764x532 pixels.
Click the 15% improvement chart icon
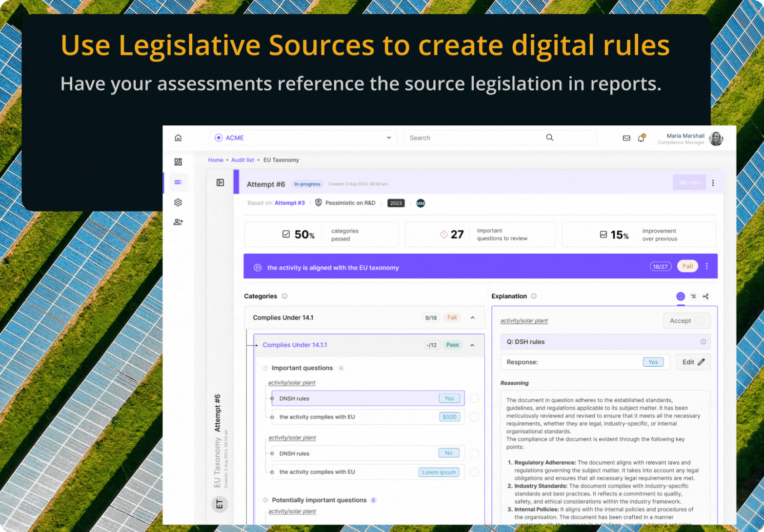tap(603, 235)
